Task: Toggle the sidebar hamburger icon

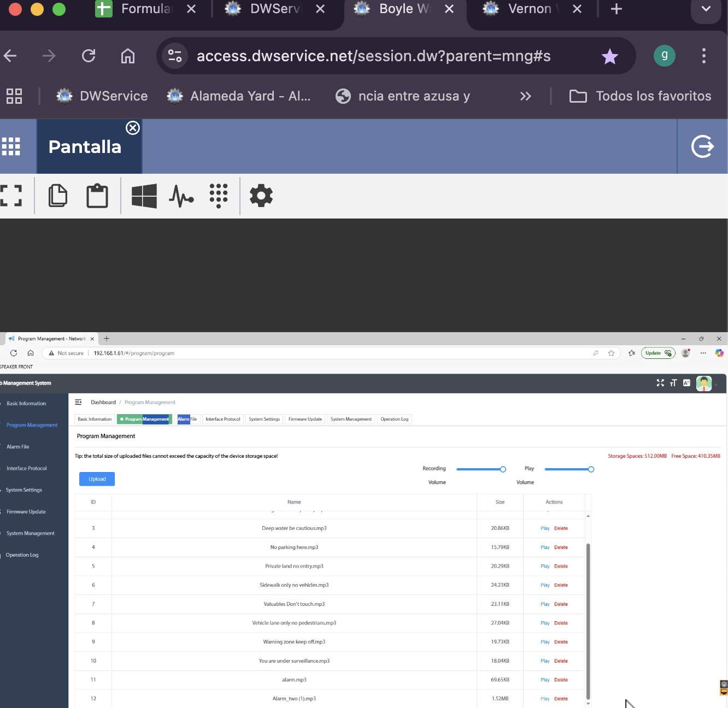Action: [78, 402]
